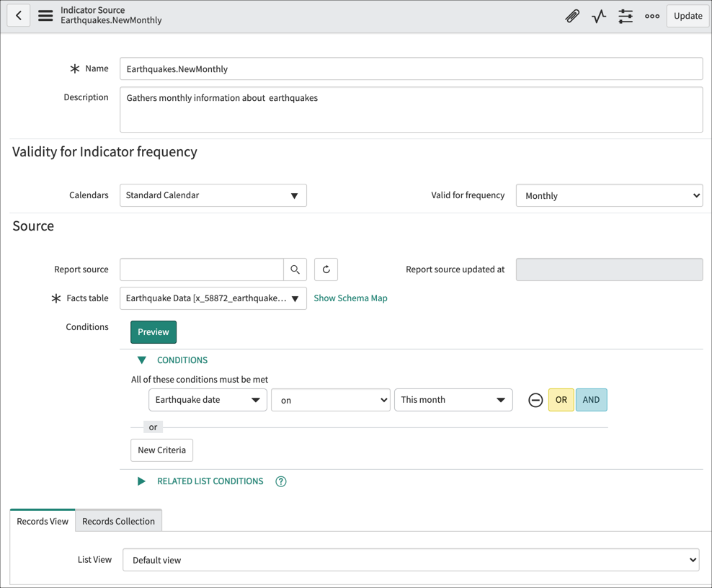Click the paperclip attachments icon

(572, 15)
